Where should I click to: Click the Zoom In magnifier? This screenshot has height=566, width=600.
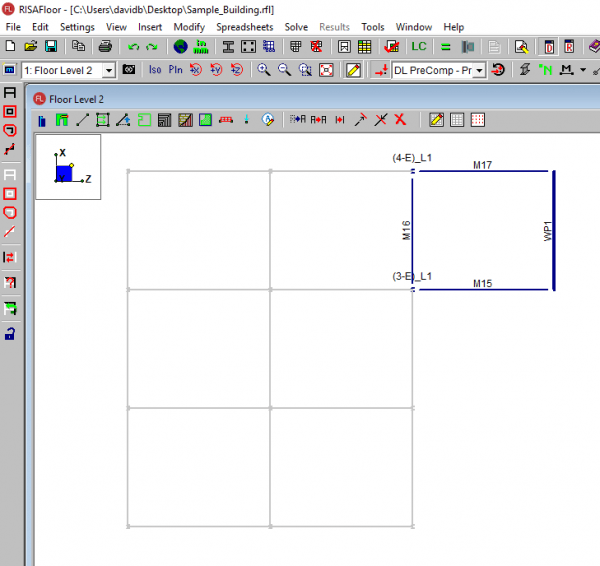click(264, 69)
